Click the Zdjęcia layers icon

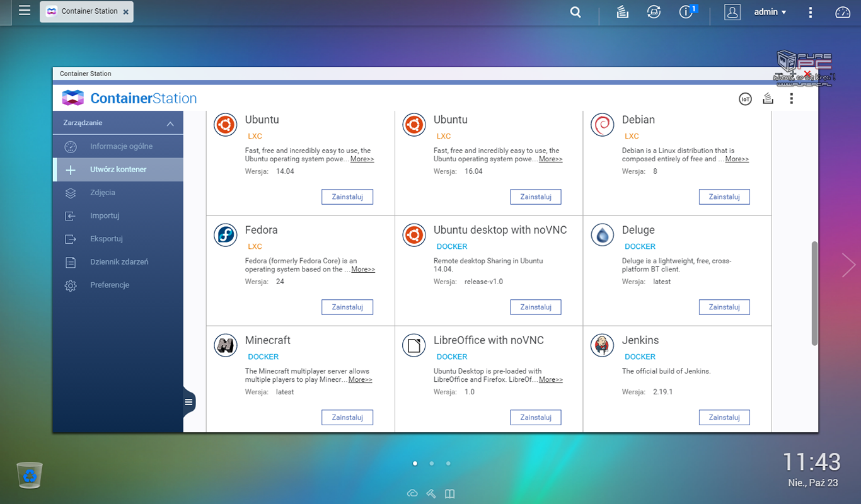point(71,193)
